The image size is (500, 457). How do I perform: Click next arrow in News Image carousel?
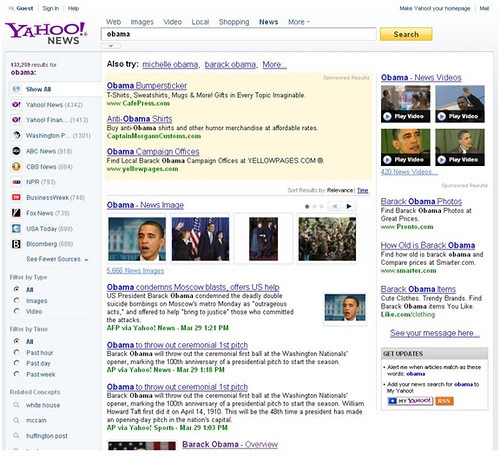point(349,206)
